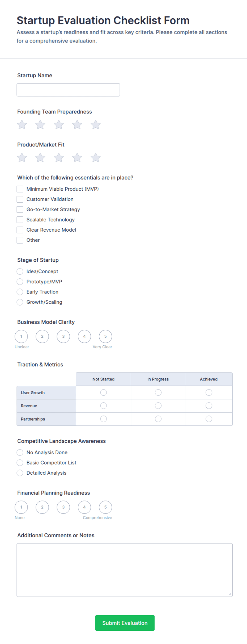Select the second star under Product/Market Fit
Screen dimensions: 247x644
point(40,158)
